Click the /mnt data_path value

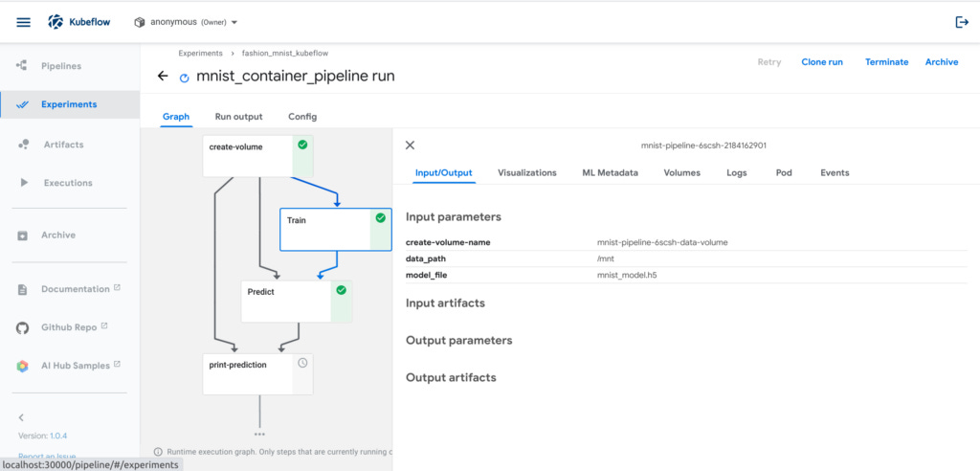pyautogui.click(x=607, y=258)
